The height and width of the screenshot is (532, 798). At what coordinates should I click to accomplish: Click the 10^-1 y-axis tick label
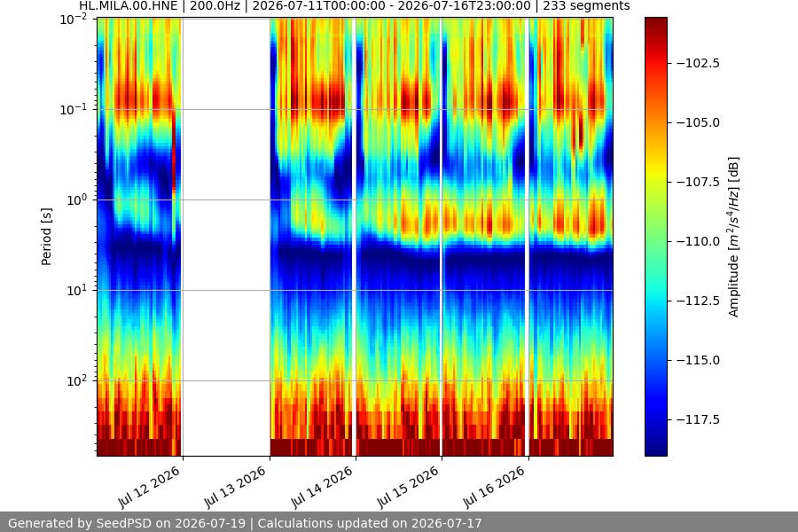tap(74, 109)
